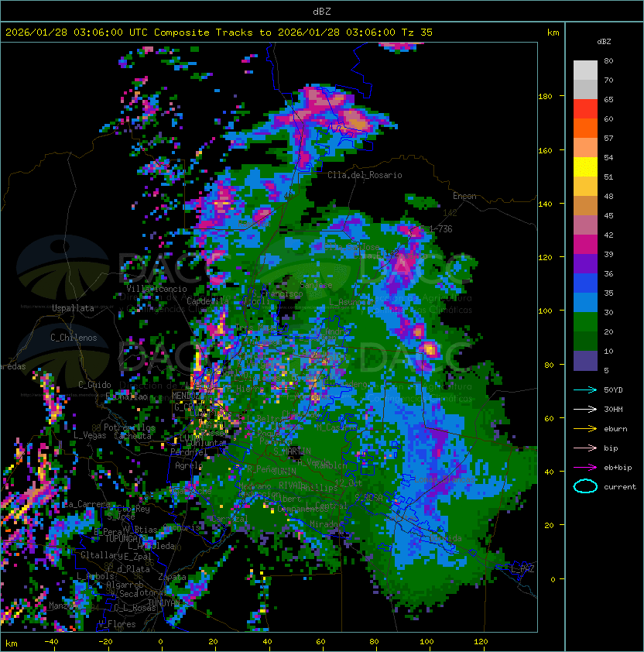Screen dimensions: 644x652
Task: Pick the red swatch between 65 and 60 dBZ
Action: [585, 109]
